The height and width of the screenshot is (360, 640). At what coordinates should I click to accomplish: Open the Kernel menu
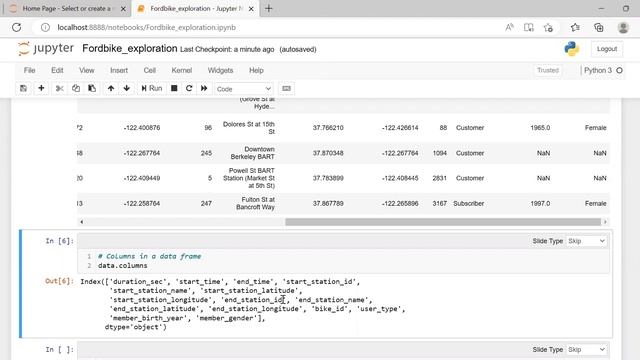click(182, 70)
